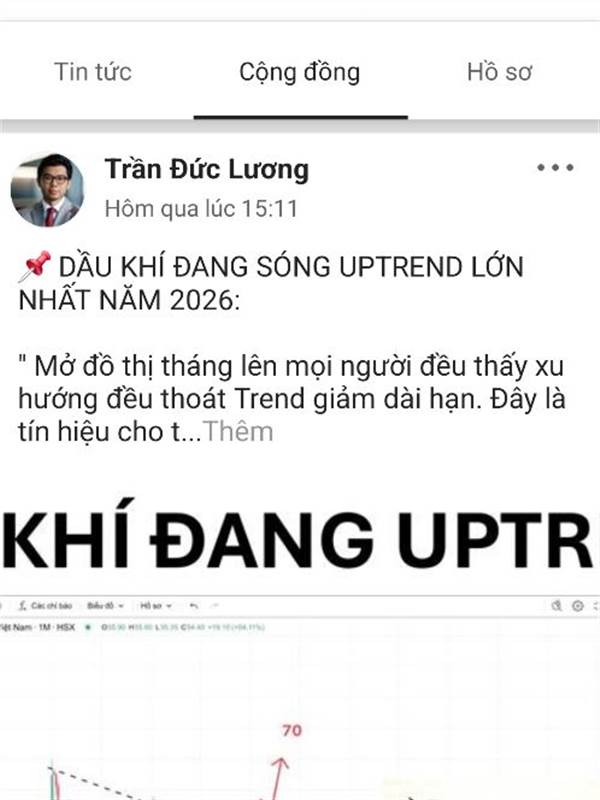Click the red pushpin emoji in post
The width and height of the screenshot is (600, 800).
35,266
